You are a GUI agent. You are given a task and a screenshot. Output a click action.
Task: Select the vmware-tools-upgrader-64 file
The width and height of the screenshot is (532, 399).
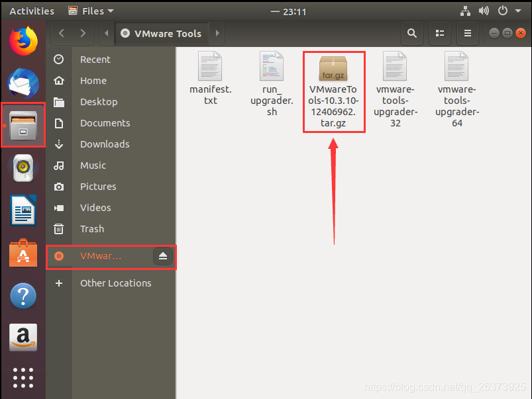coord(457,89)
